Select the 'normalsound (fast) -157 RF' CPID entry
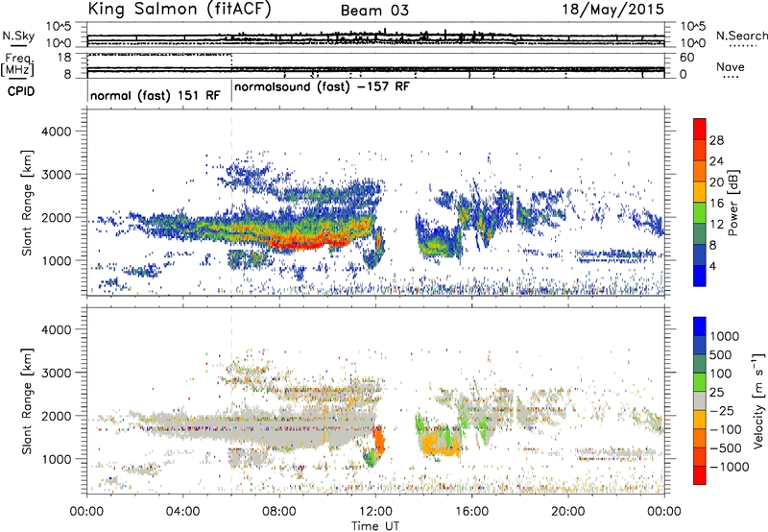 [322, 86]
